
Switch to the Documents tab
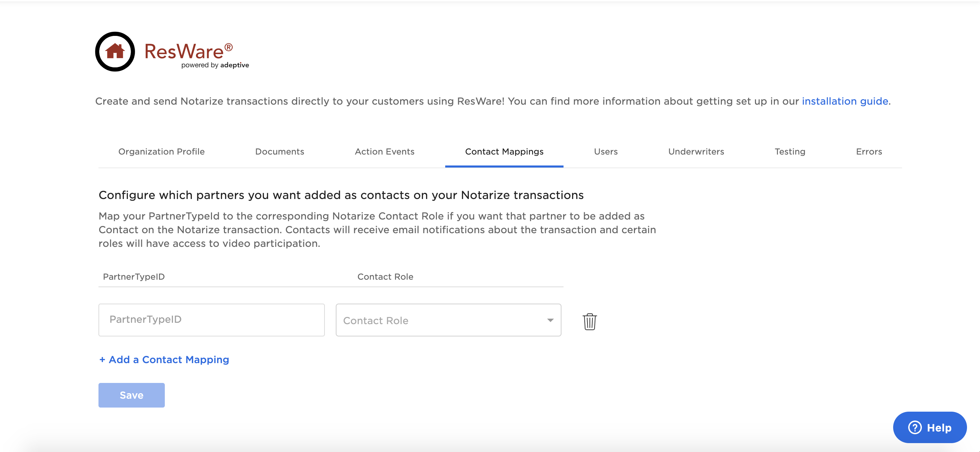[280, 151]
